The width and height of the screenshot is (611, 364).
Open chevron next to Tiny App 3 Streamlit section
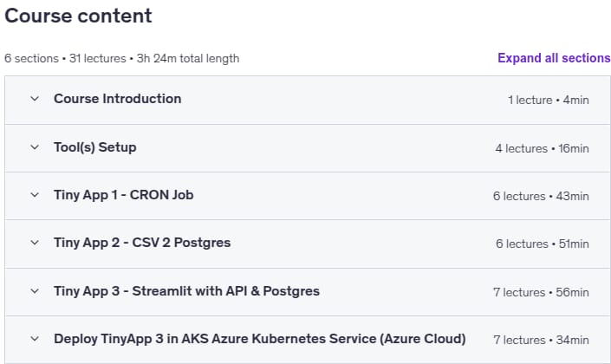click(x=35, y=291)
